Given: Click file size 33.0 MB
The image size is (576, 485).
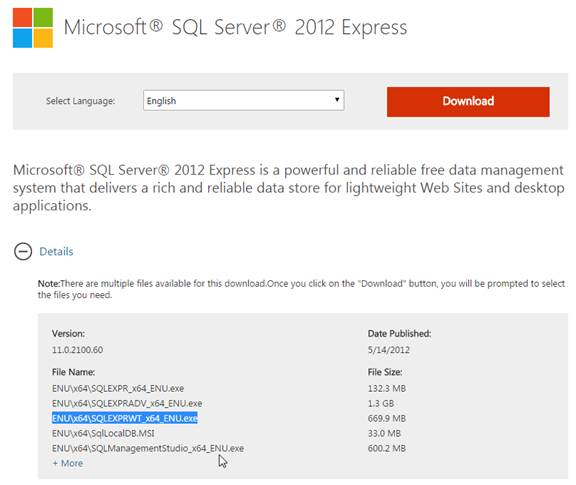Looking at the screenshot, I should point(384,433).
